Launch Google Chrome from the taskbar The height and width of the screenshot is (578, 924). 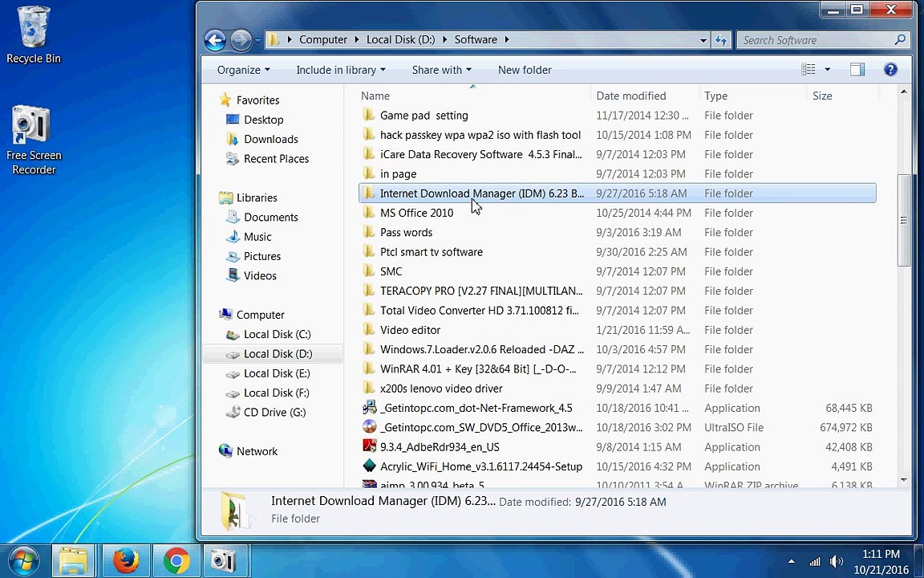click(x=176, y=561)
